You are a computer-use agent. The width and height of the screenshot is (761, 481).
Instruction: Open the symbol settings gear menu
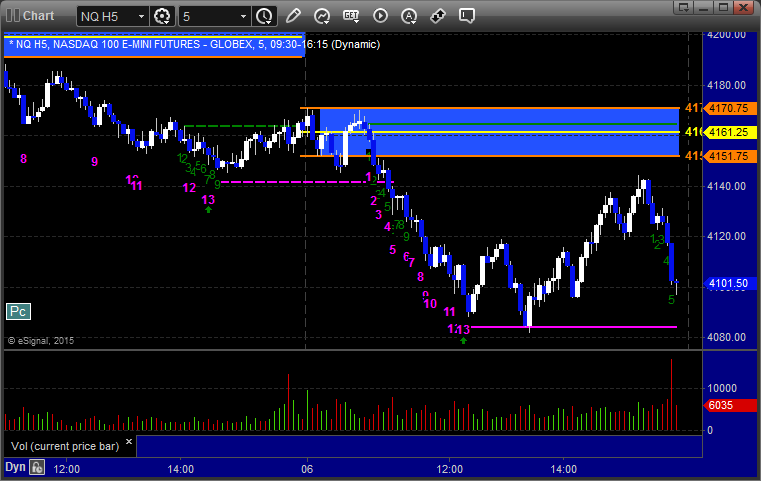point(162,16)
